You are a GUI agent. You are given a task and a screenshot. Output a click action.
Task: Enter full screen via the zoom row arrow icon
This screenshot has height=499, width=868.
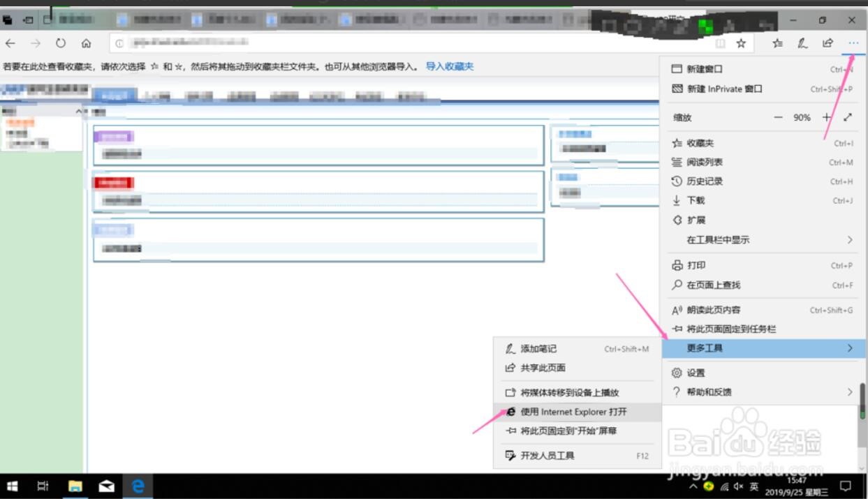848,117
